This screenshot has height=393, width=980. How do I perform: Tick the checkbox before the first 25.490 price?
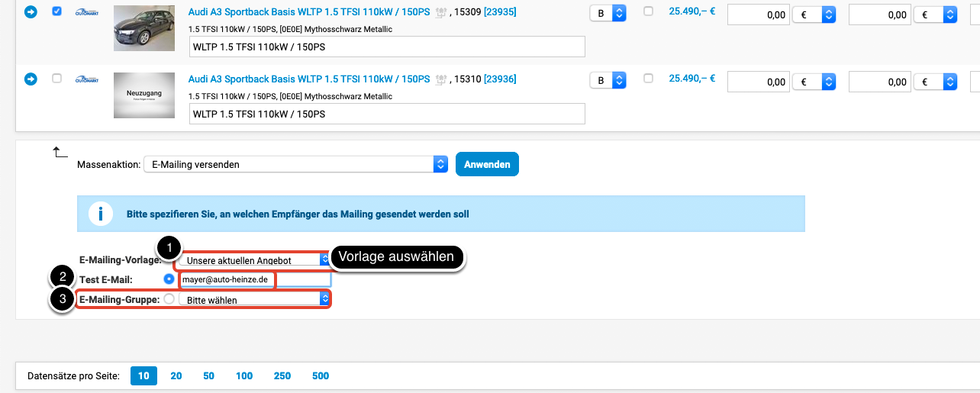coord(649,12)
